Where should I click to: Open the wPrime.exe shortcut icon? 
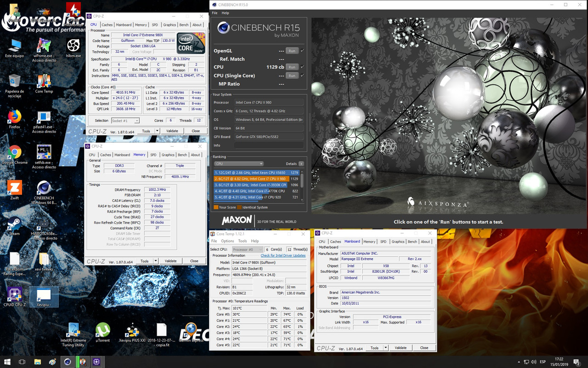click(44, 51)
